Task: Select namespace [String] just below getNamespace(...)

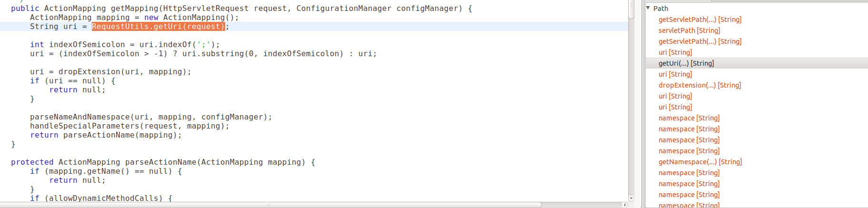Action: tap(689, 173)
